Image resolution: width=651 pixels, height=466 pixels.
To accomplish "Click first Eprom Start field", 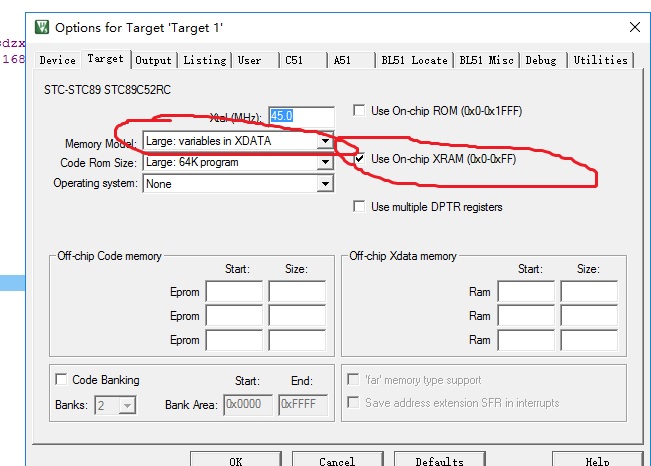I will point(234,292).
